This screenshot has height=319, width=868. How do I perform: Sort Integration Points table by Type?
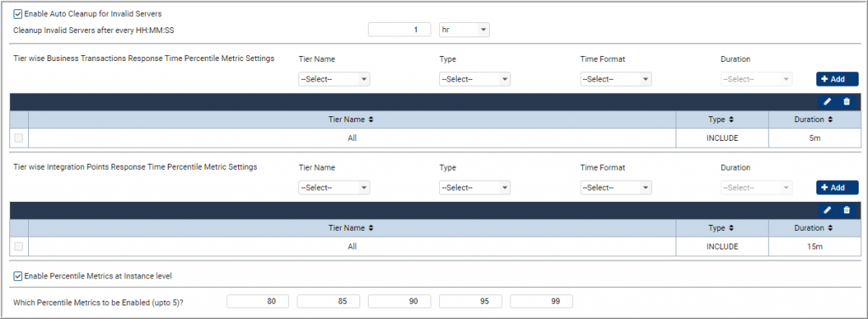tap(722, 227)
